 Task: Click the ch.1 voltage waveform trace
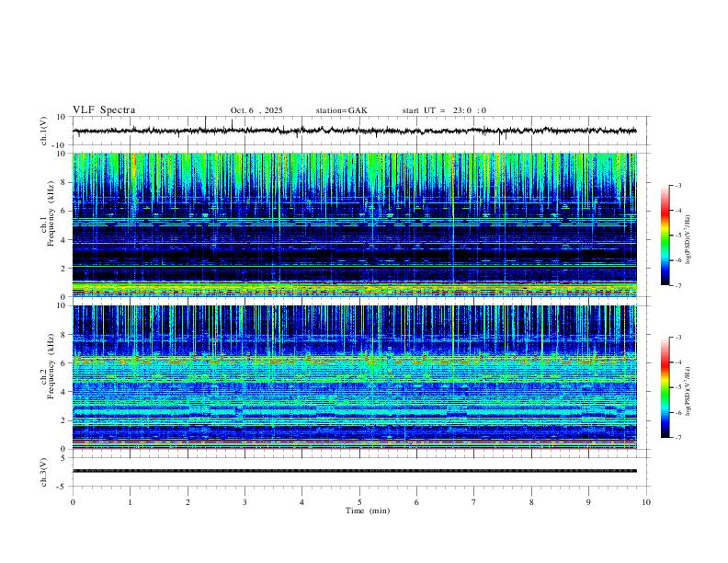[x=355, y=131]
